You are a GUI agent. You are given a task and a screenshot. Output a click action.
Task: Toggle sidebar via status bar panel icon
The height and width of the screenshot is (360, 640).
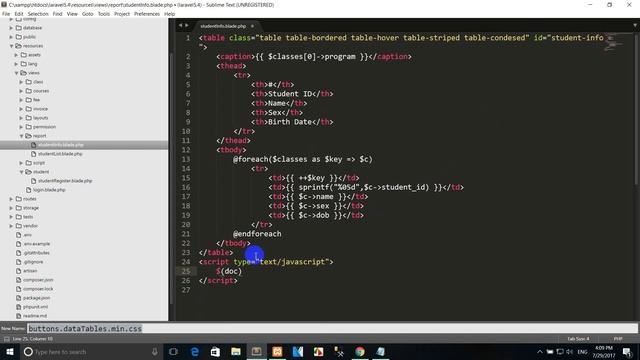pyautogui.click(x=7, y=339)
